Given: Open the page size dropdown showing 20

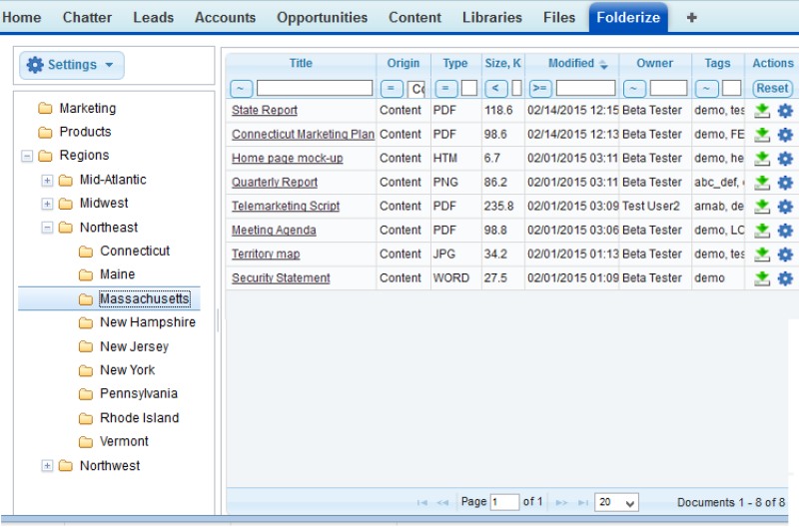Looking at the screenshot, I should pyautogui.click(x=616, y=502).
